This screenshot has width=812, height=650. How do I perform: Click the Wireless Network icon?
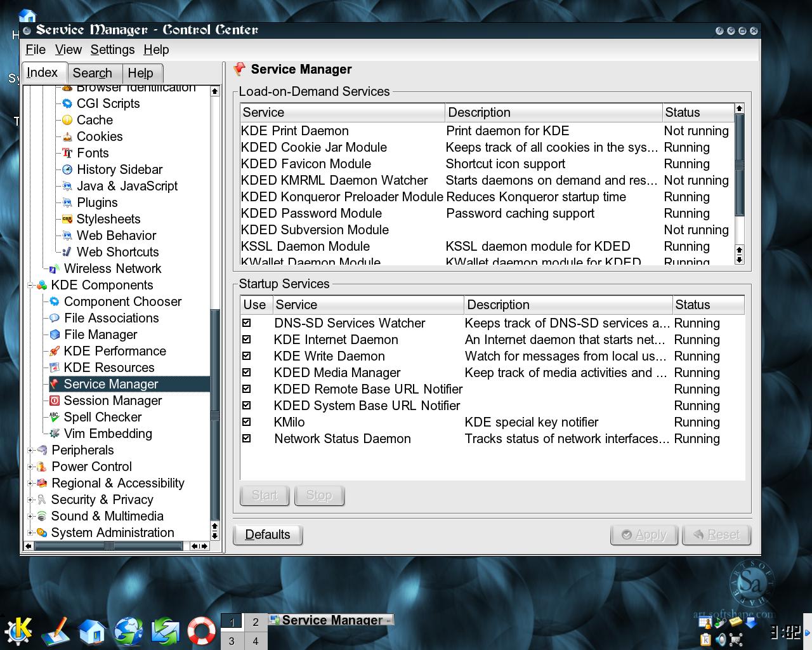point(54,269)
